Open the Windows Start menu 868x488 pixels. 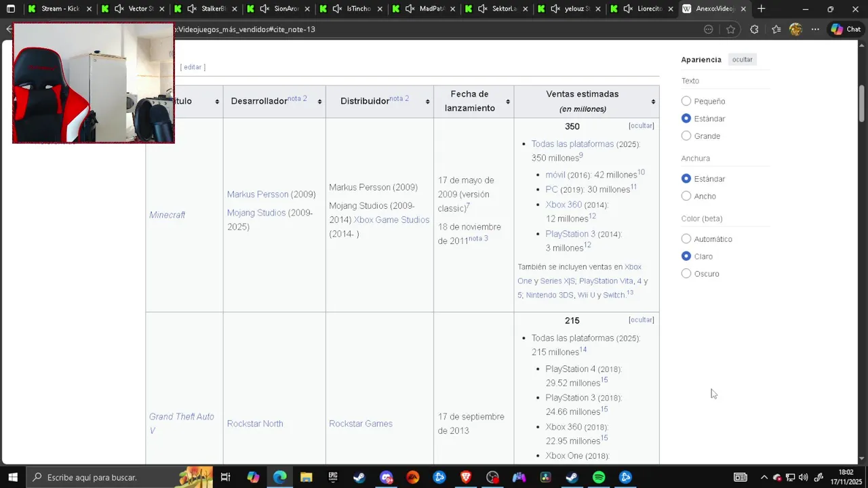pyautogui.click(x=12, y=477)
